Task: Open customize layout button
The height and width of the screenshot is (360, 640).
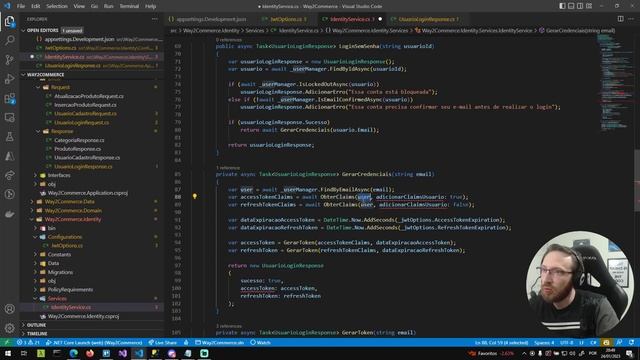Action: pyautogui.click(x=589, y=6)
